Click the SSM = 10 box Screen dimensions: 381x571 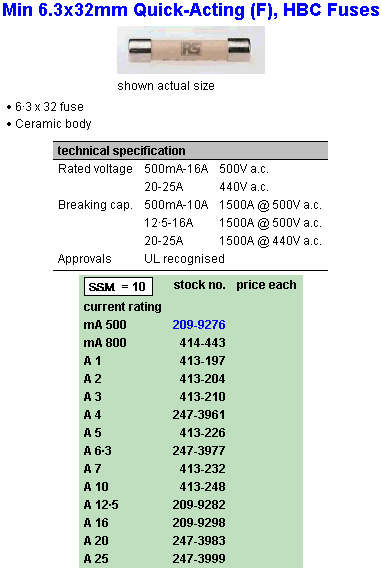point(118,287)
